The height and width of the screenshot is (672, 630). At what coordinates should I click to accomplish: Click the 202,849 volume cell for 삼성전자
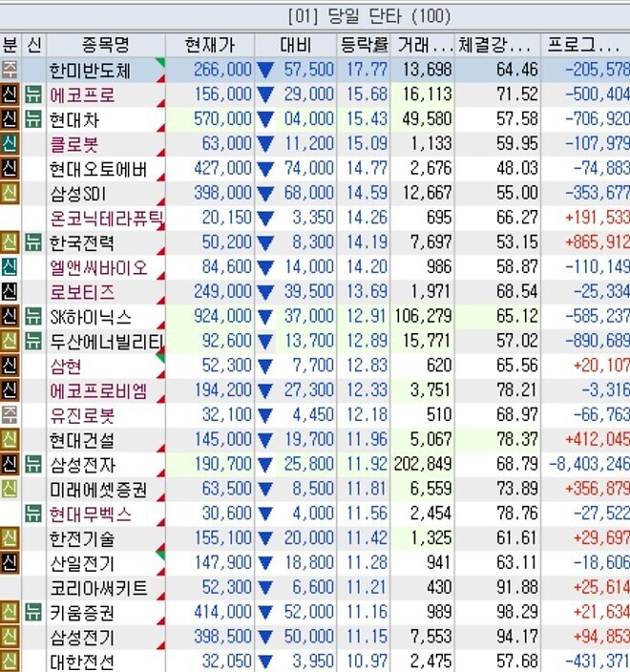coord(423,464)
